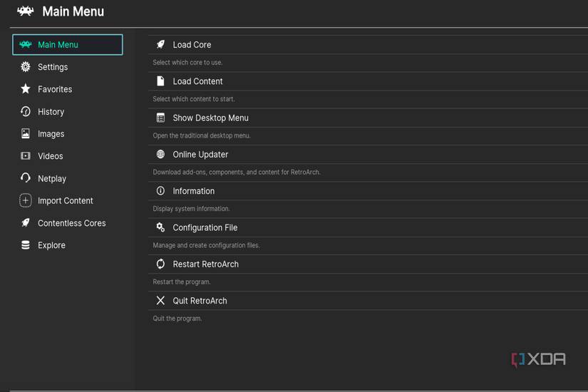This screenshot has height=392, width=588.
Task: Click the Settings gear icon
Action: 25,67
